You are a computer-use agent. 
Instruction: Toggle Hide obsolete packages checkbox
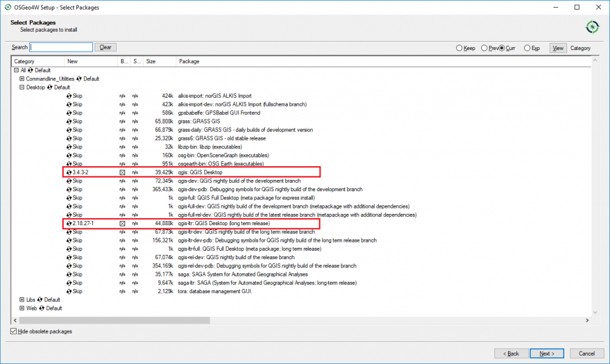coord(14,331)
